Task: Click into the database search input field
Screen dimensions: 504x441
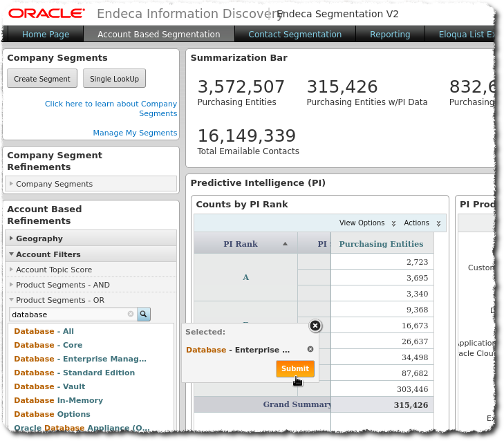Action: click(68, 315)
